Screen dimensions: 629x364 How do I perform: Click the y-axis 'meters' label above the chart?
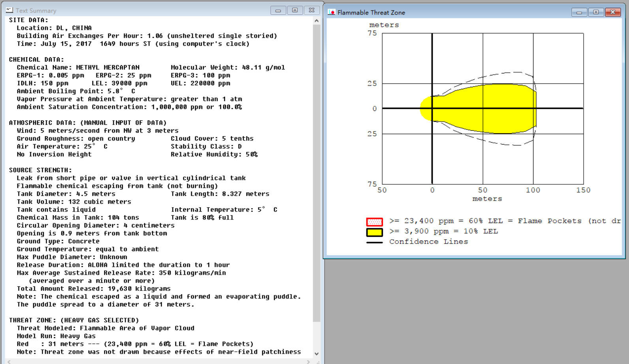click(384, 25)
